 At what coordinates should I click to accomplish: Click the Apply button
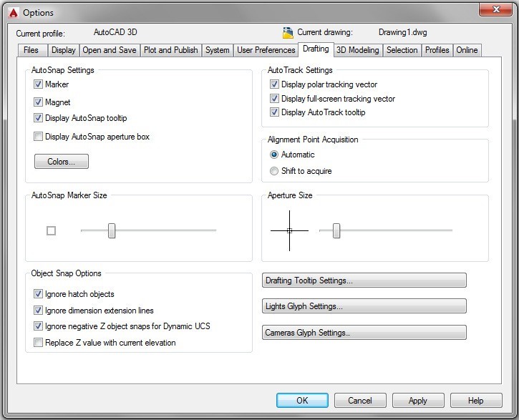click(x=418, y=401)
